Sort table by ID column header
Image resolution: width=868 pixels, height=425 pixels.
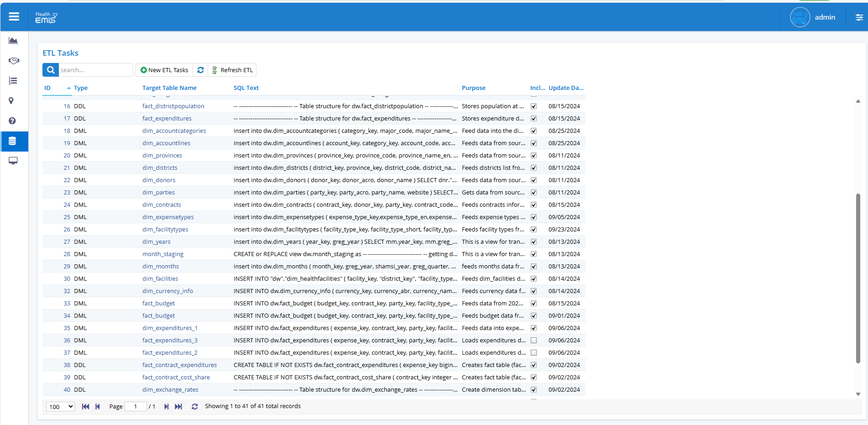47,88
